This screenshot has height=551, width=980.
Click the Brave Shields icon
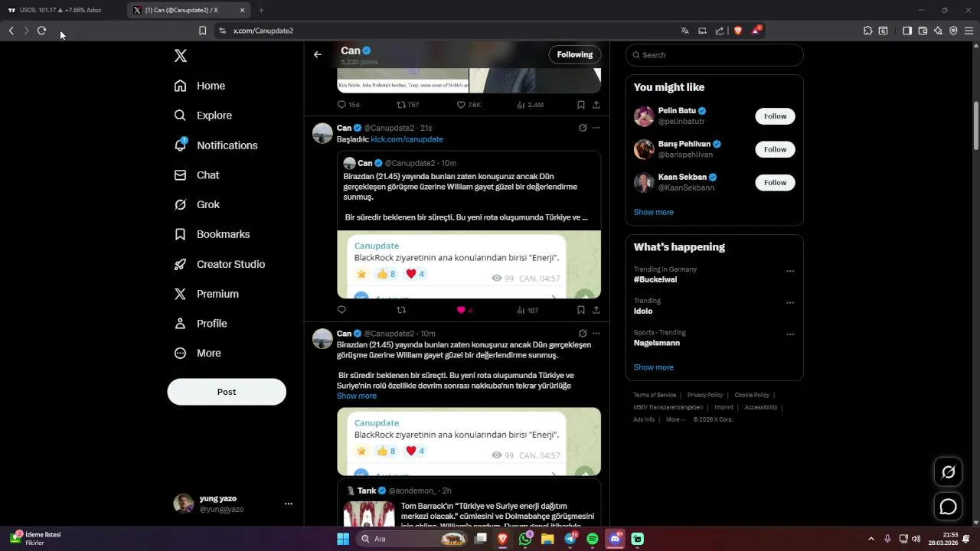pyautogui.click(x=738, y=31)
